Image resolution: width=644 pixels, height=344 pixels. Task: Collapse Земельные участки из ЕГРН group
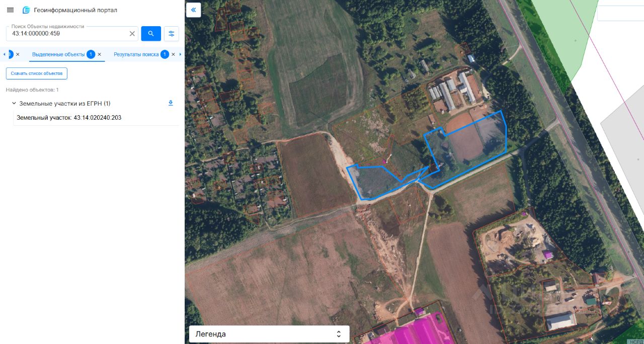coord(14,103)
